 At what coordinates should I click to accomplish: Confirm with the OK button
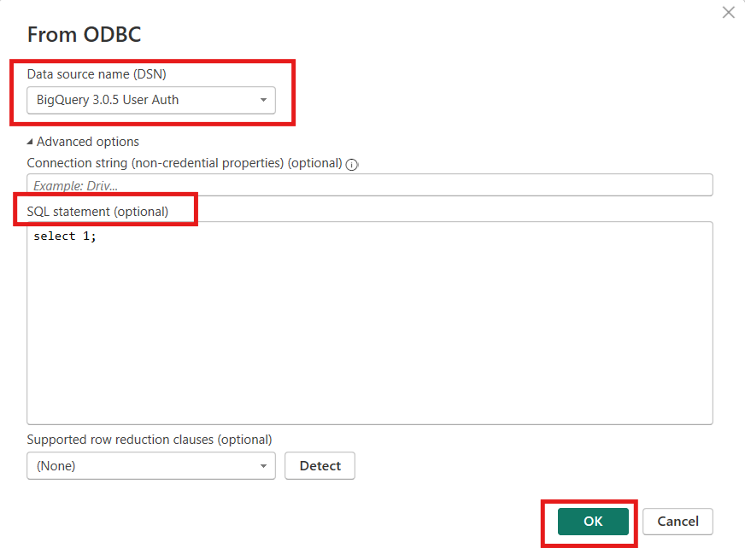coord(593,521)
